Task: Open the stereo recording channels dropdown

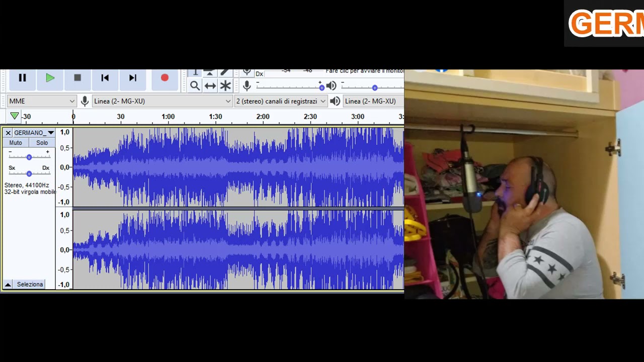Action: point(281,101)
